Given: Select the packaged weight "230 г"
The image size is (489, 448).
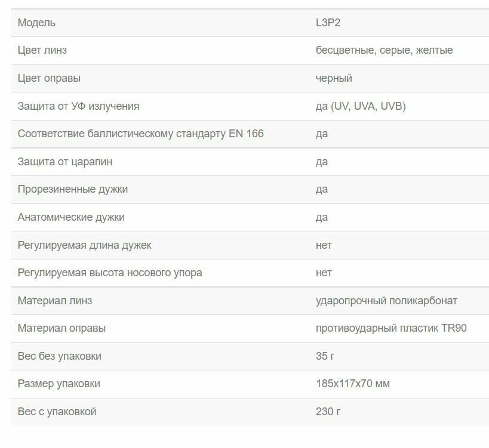Looking at the screenshot, I should (328, 412).
